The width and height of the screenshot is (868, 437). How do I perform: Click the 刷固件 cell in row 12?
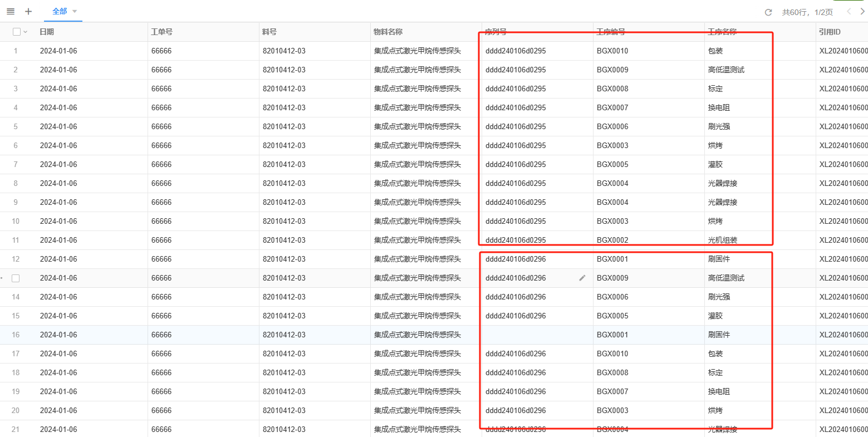pos(719,259)
